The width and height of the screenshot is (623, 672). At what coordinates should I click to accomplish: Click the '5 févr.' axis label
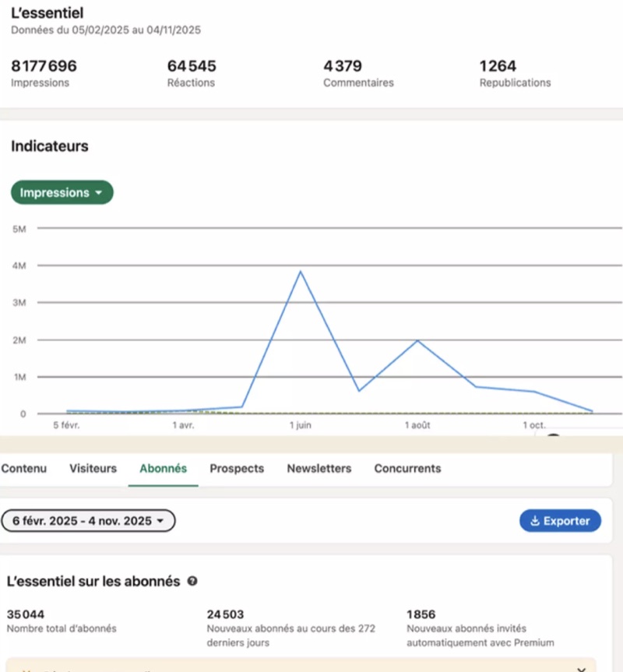point(66,425)
